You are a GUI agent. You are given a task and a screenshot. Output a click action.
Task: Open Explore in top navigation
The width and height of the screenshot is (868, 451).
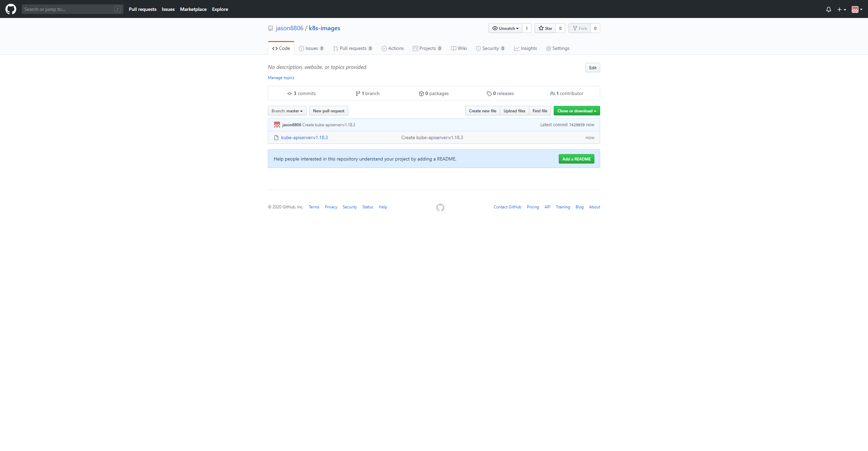[220, 9]
